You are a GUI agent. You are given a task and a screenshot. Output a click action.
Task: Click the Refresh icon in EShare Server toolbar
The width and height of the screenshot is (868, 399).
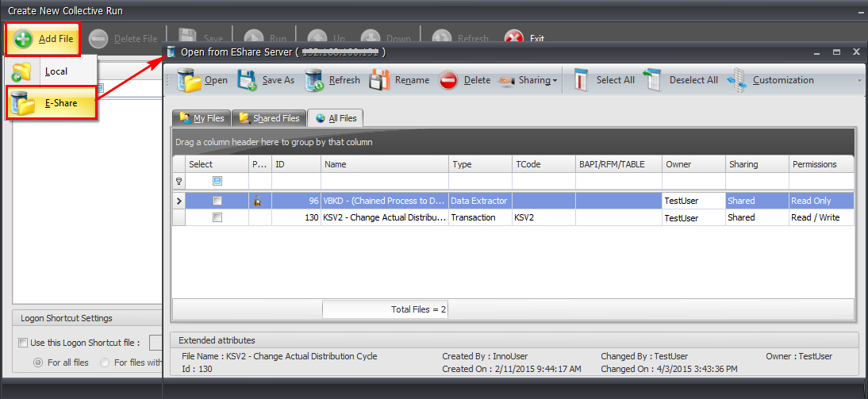(314, 80)
